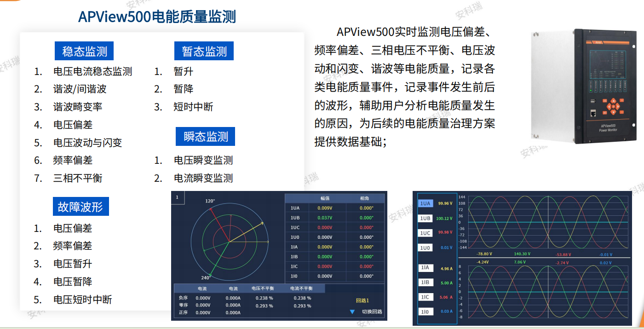This screenshot has height=329, width=644.
Task: Select 短时中断 under 暂态监测
Action: (194, 107)
